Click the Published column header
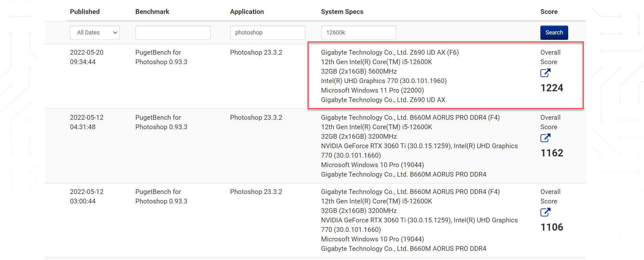 (x=85, y=12)
